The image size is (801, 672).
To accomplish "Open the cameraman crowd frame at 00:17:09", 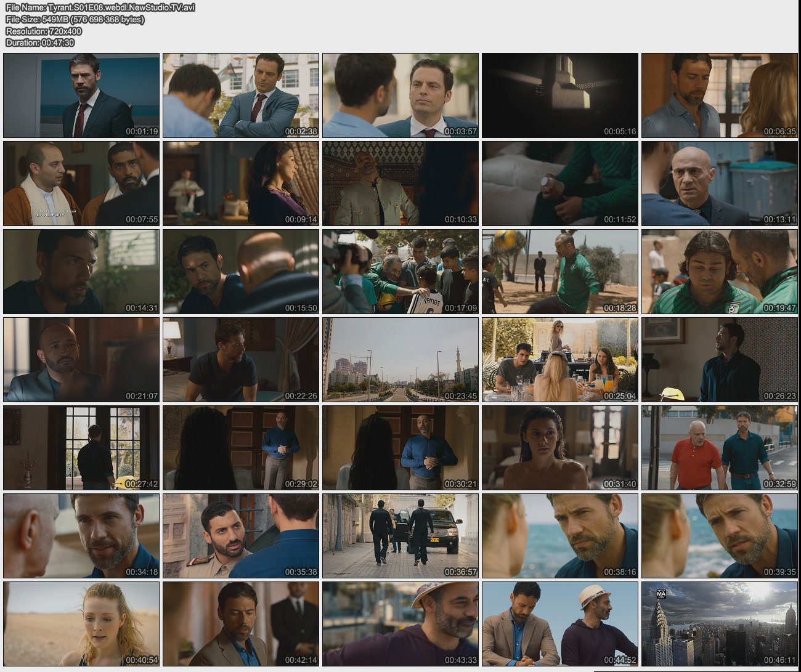I will coord(400,272).
